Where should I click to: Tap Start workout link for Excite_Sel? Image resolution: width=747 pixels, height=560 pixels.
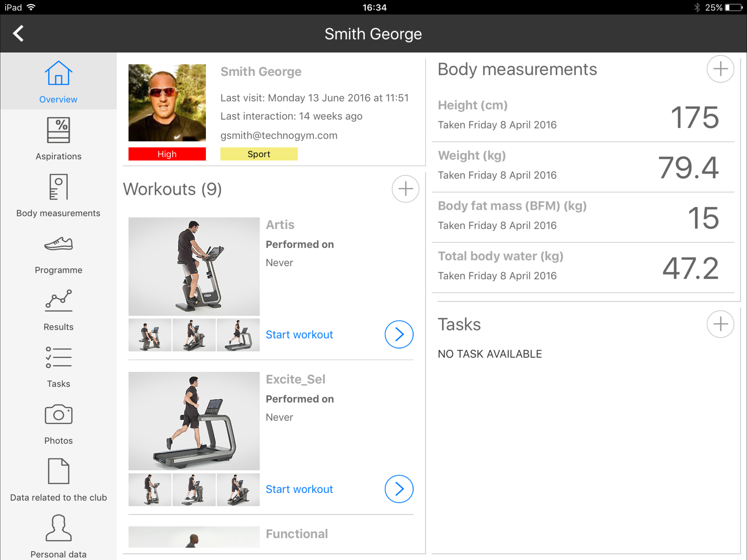pos(299,489)
